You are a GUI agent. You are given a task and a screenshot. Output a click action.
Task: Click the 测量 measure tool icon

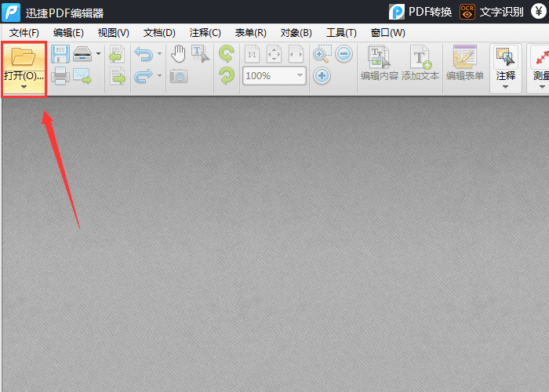(541, 56)
